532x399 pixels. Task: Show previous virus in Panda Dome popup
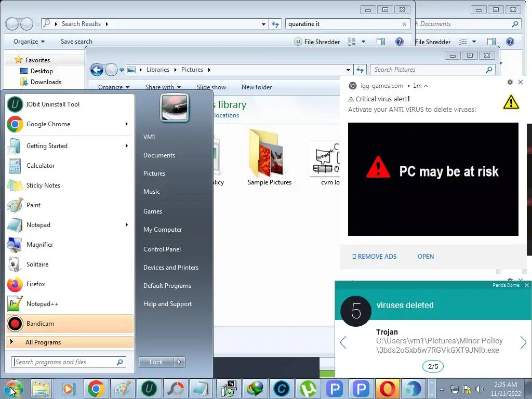pos(343,342)
